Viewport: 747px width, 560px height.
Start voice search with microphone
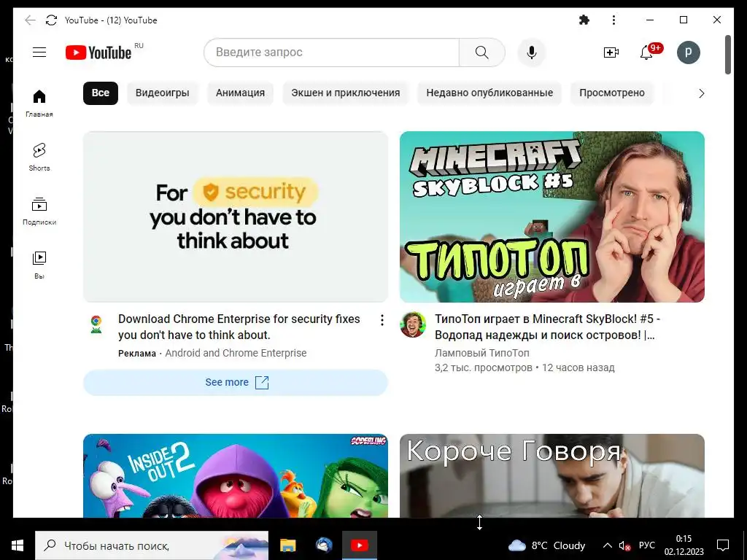(x=532, y=52)
